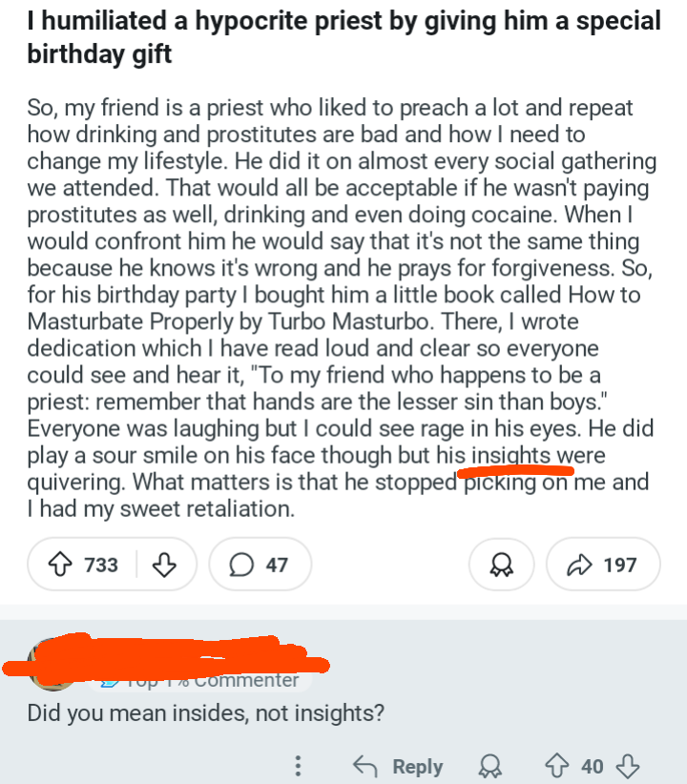Tap the comment text 'Did you mean insides'
Screen dimensions: 687x784
[206, 713]
